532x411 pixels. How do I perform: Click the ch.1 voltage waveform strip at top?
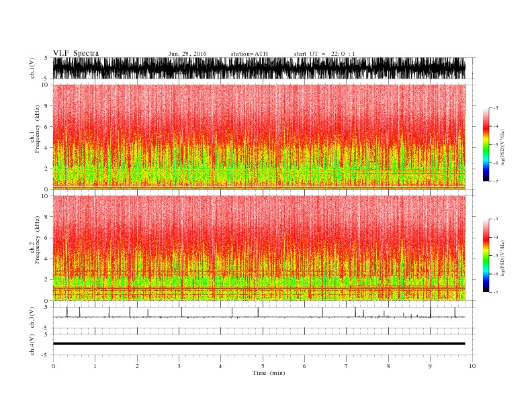tap(259, 68)
